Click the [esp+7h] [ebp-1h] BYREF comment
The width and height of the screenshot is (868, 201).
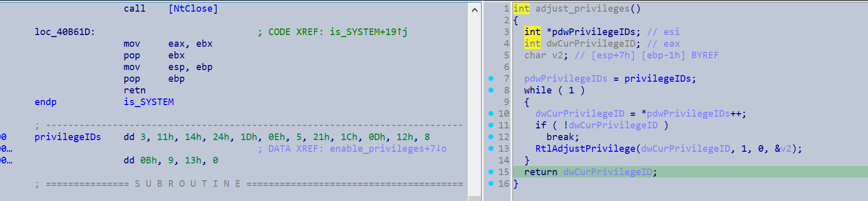(647, 55)
